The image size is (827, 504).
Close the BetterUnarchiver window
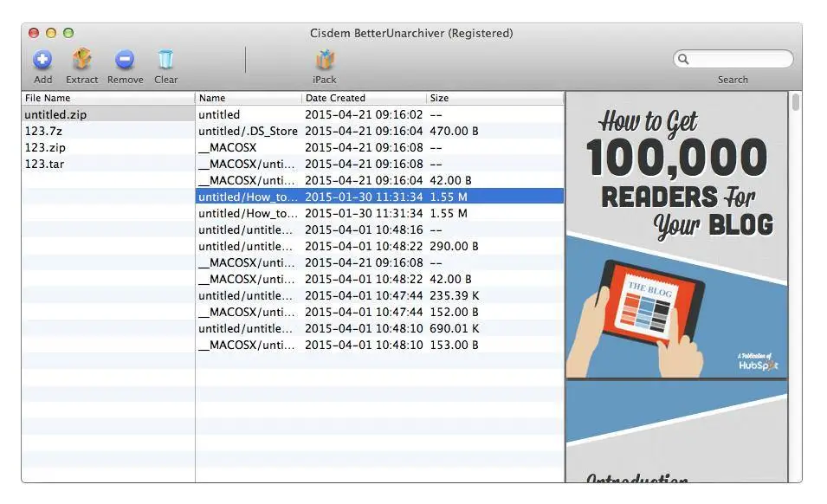[34, 33]
